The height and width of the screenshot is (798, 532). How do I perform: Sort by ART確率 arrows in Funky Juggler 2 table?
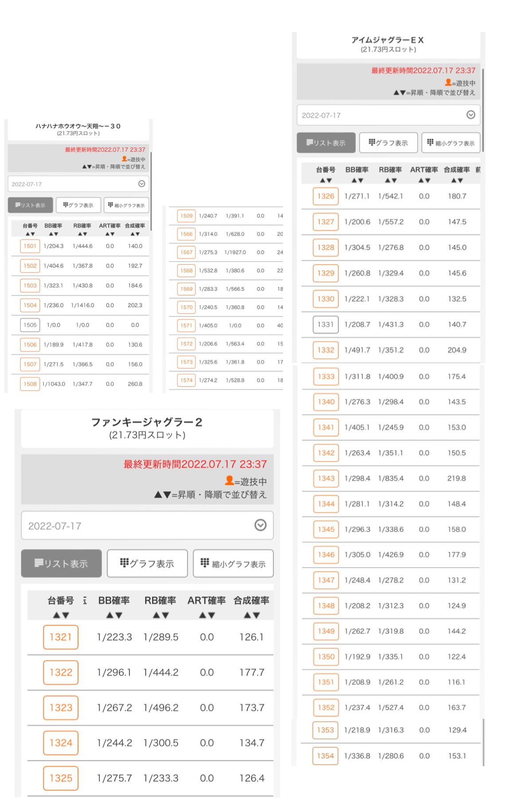[207, 615]
